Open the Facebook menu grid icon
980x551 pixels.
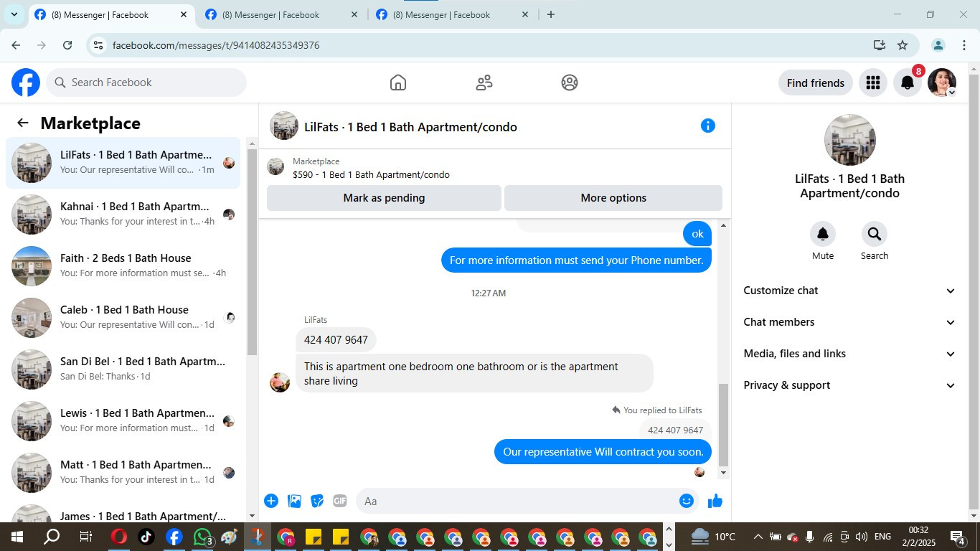coord(873,83)
